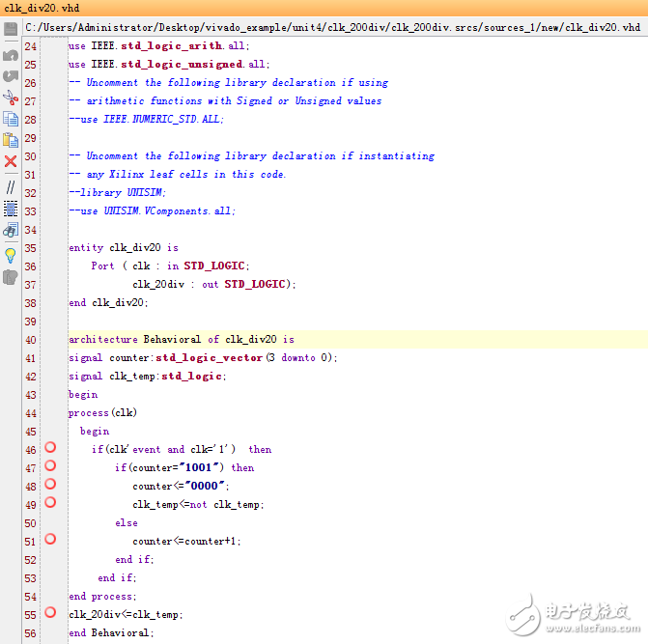Toggle the breakpoint marker on line 48
The height and width of the screenshot is (644, 648).
click(x=50, y=485)
